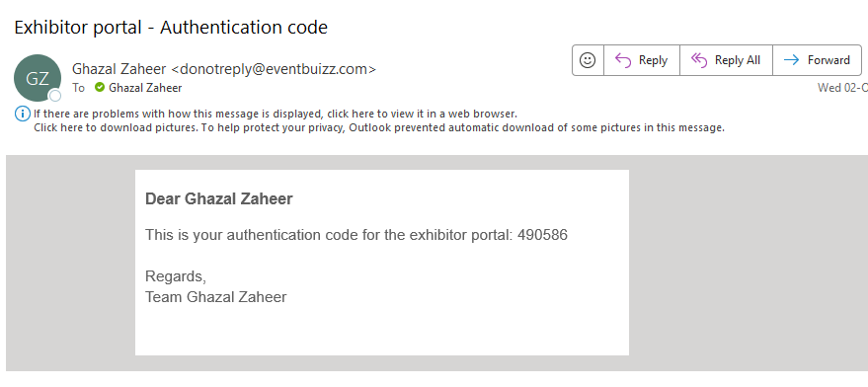Open the emoji reaction smiley icon
Image resolution: width=868 pixels, height=387 pixels.
tap(588, 60)
